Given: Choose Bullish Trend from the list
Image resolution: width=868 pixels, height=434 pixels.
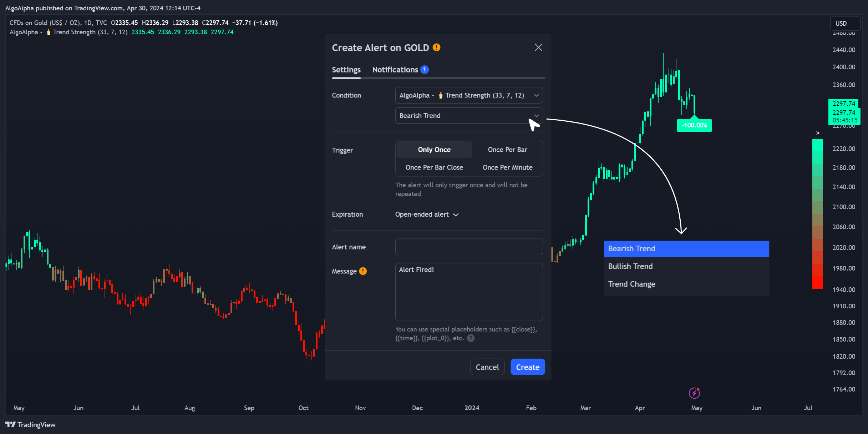Looking at the screenshot, I should click(686, 266).
